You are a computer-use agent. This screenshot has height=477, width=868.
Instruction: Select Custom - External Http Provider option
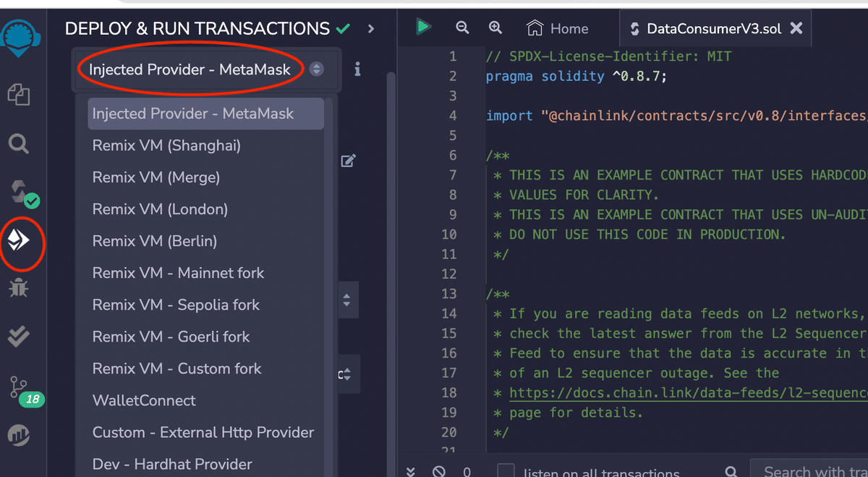[205, 432]
